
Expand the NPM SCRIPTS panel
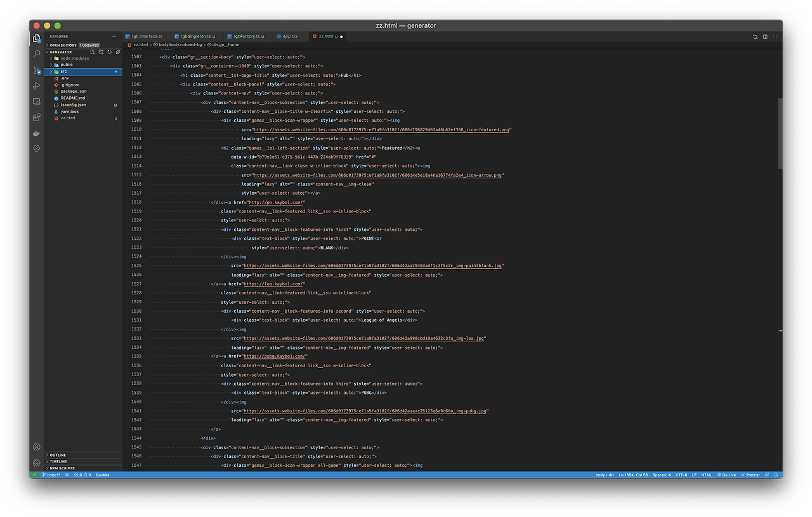[83, 468]
